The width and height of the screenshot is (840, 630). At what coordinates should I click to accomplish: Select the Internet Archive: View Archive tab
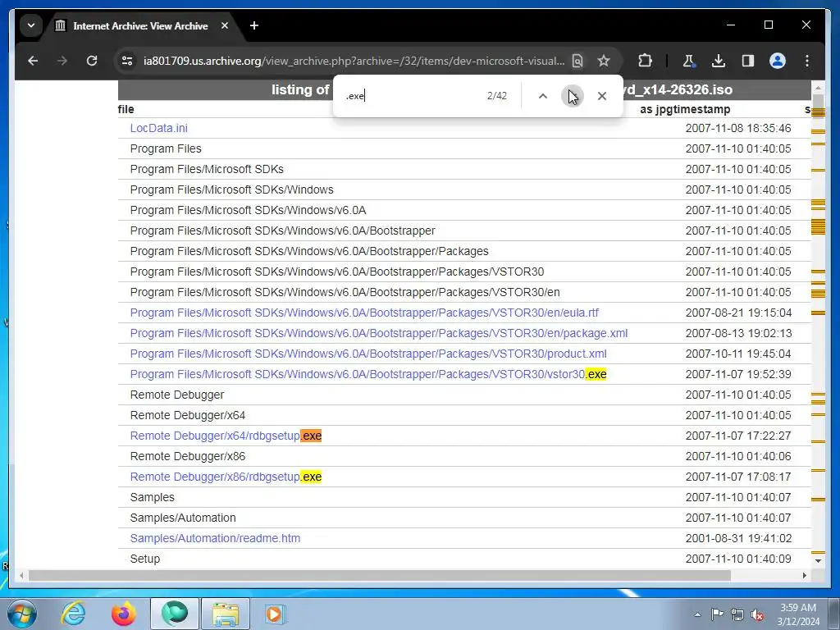click(x=140, y=25)
